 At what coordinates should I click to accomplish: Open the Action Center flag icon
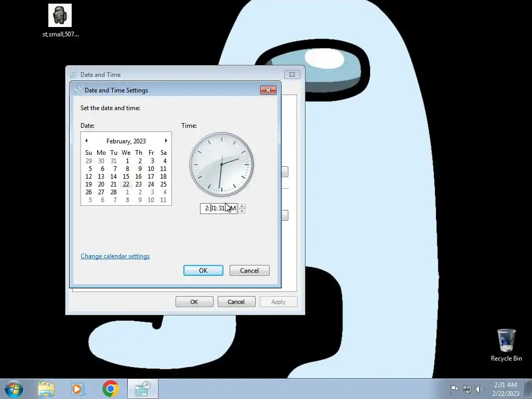[454, 389]
